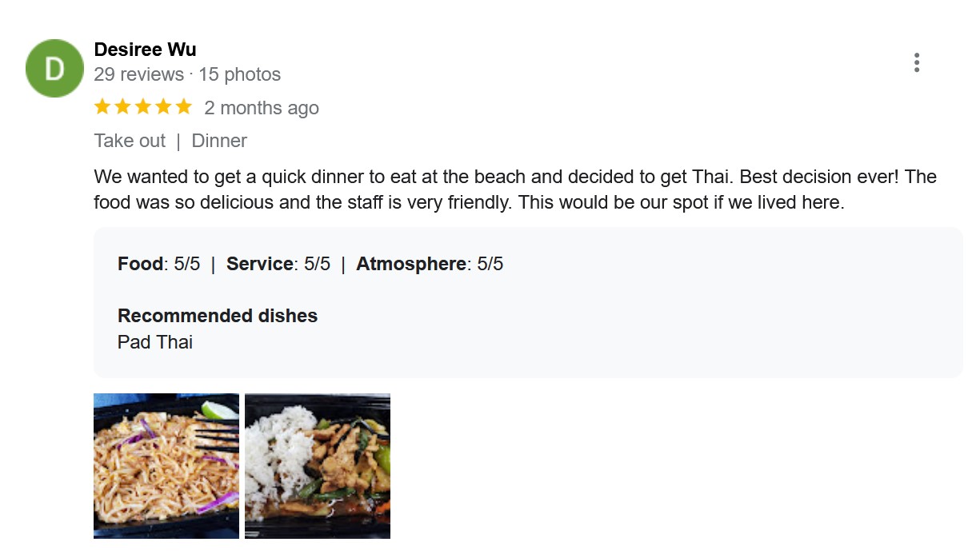The width and height of the screenshot is (980, 554).
Task: Click the first star of the rating
Action: coord(102,107)
